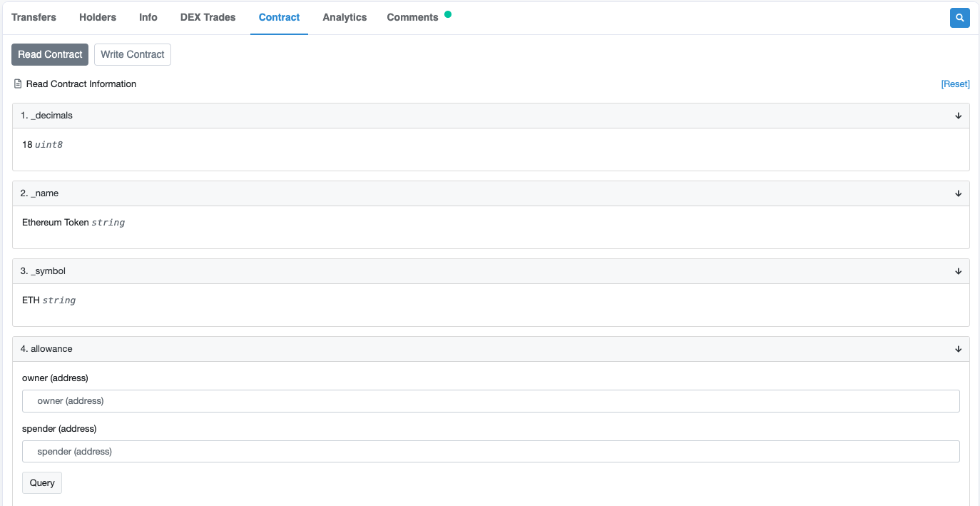Collapse the _symbol section arrow

[x=958, y=271]
